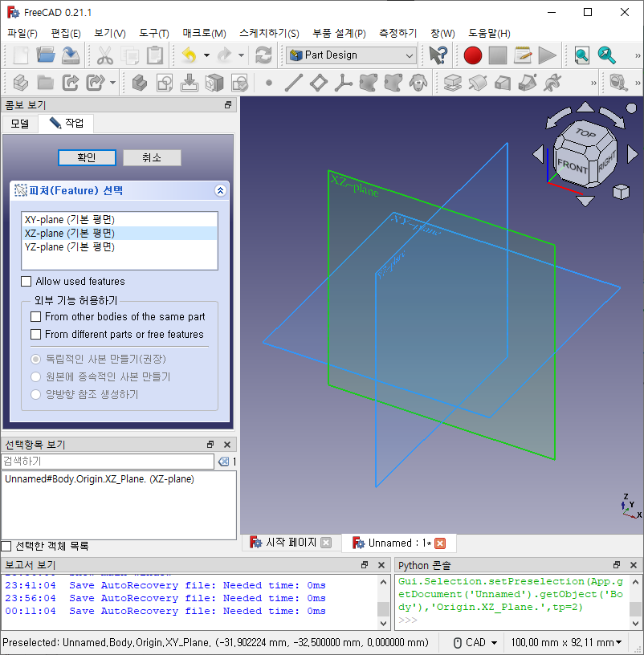Click the Paste clipboard icon

click(x=155, y=55)
